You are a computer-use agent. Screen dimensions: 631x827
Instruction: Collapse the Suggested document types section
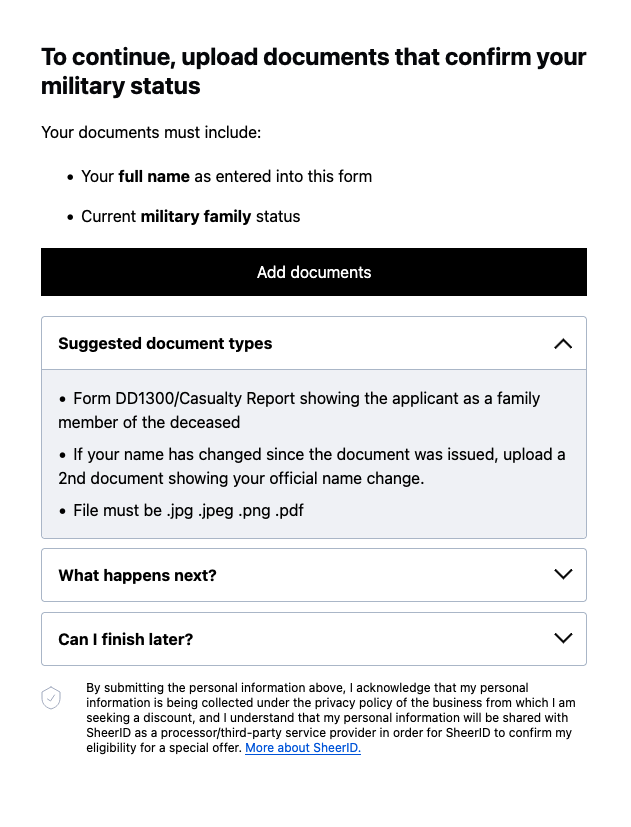point(314,343)
